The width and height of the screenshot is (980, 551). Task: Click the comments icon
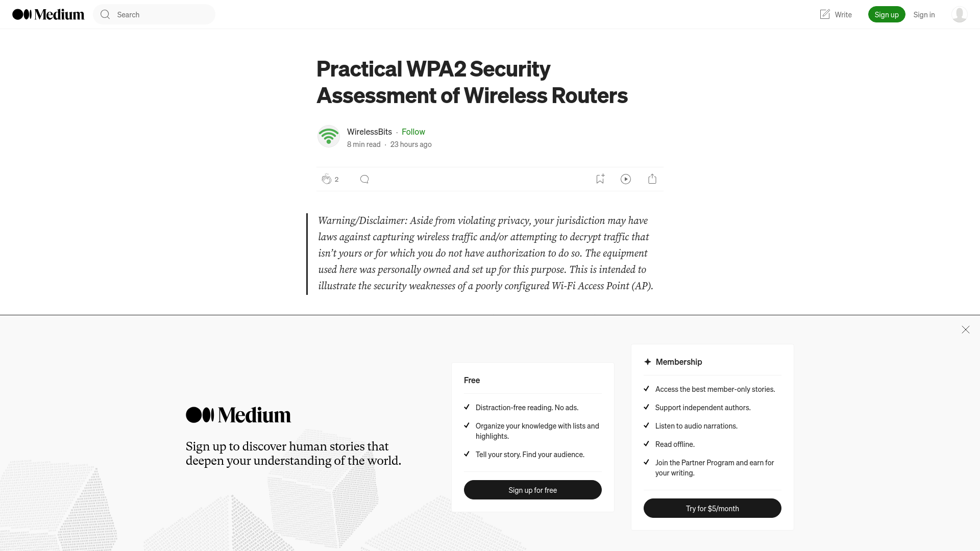point(364,178)
